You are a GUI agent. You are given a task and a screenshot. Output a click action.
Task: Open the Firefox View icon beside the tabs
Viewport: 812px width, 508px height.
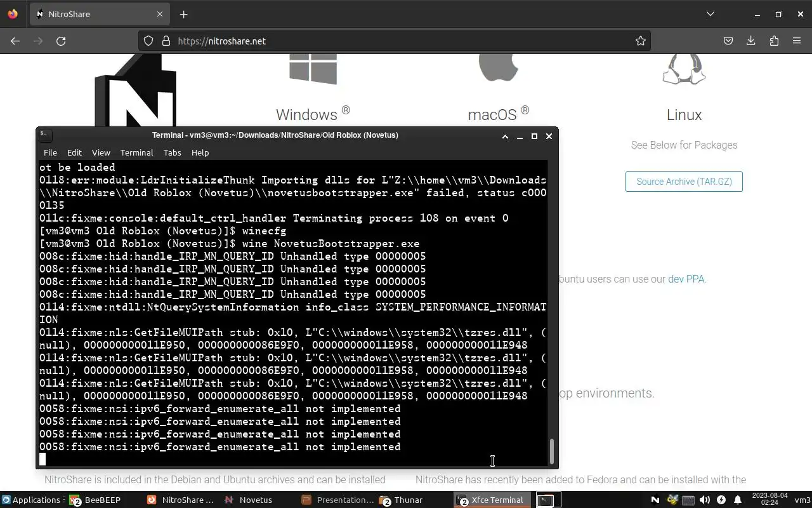[x=13, y=14]
